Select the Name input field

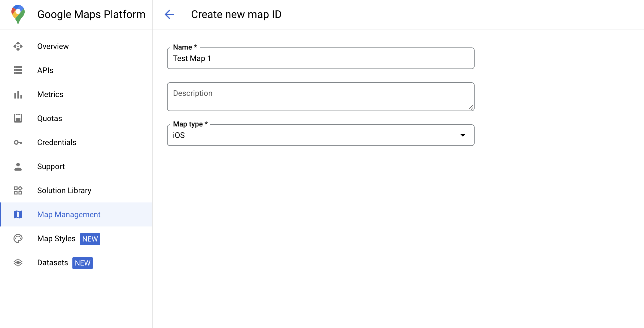pos(321,58)
